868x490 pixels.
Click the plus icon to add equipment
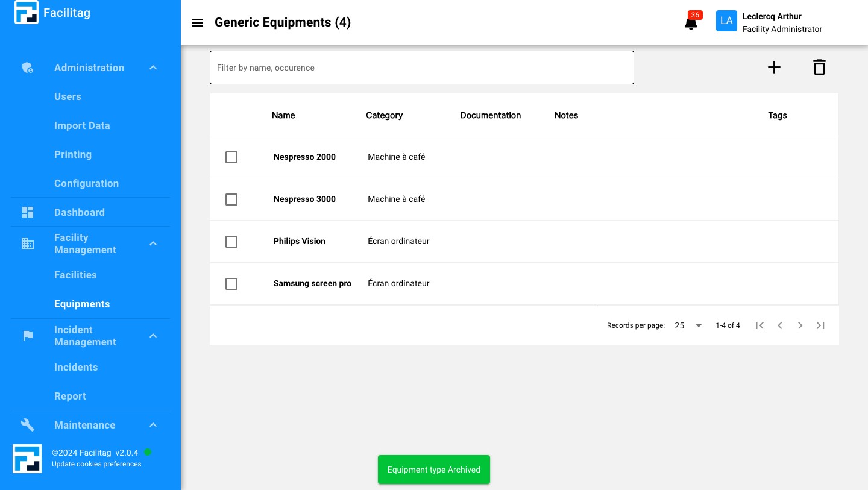click(x=774, y=68)
